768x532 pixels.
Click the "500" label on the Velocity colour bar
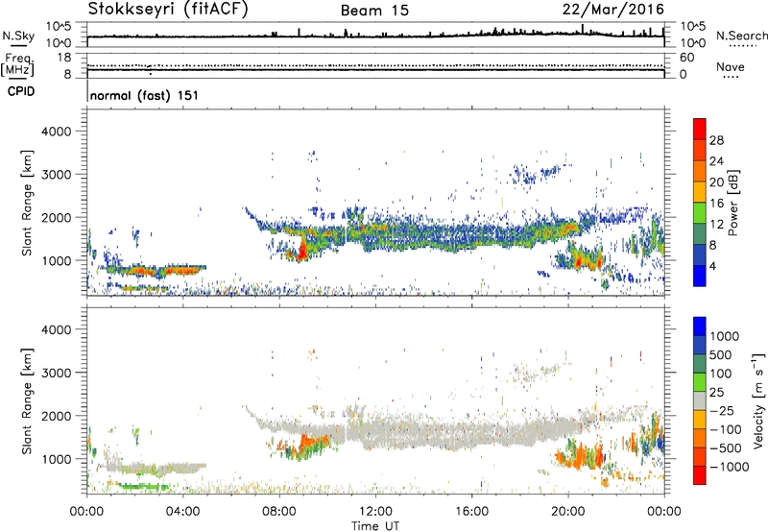click(x=721, y=355)
